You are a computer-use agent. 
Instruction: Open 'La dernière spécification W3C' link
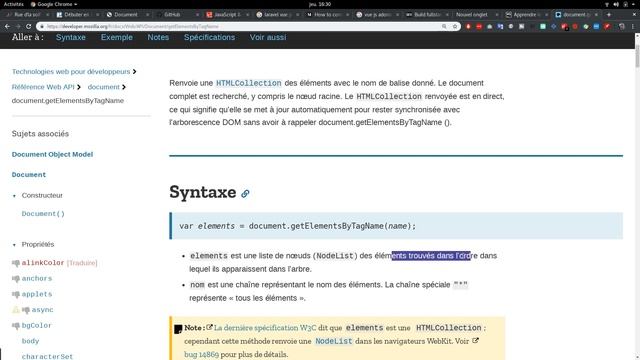[x=265, y=328]
